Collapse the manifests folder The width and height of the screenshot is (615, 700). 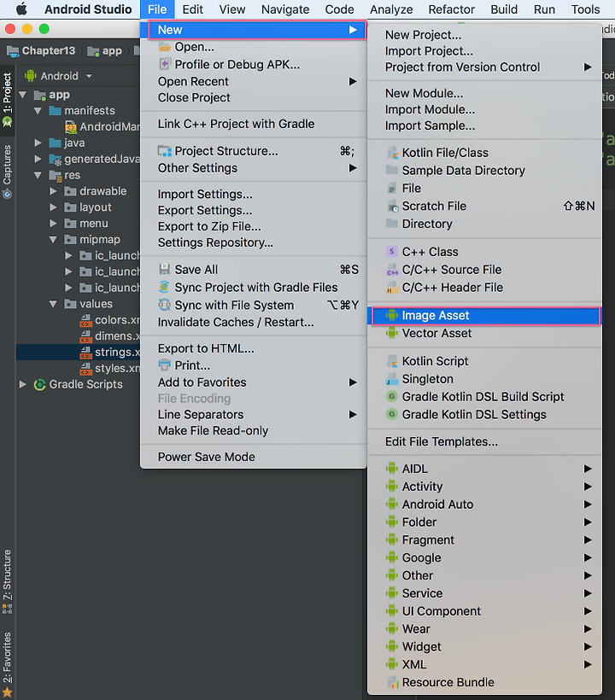(x=38, y=111)
